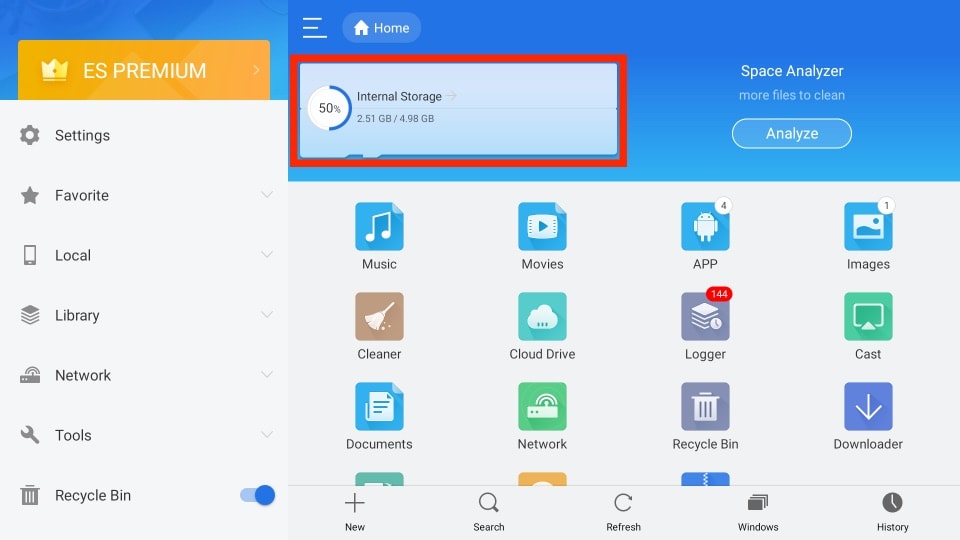Screen dimensions: 960x540
Task: Open the Movies category
Action: click(x=542, y=237)
